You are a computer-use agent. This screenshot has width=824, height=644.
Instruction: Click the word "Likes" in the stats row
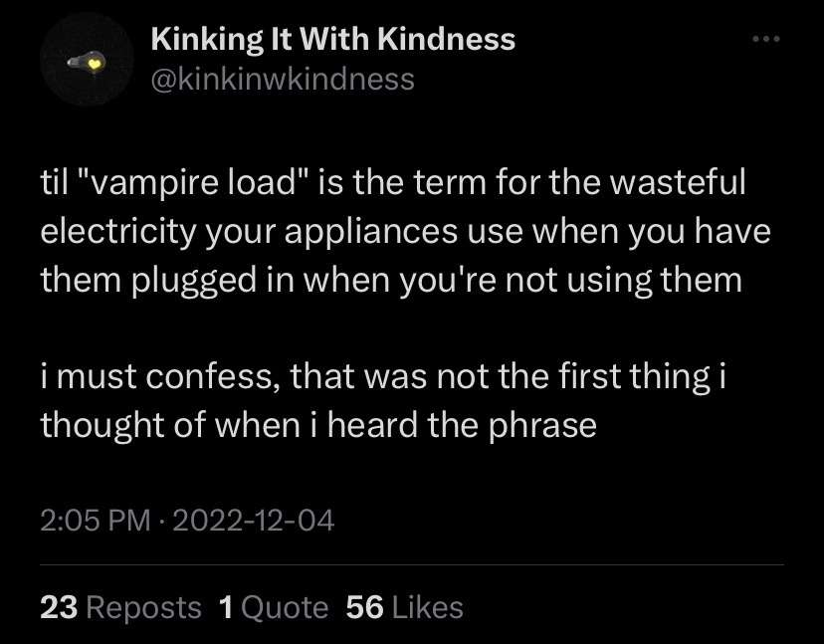pos(428,606)
